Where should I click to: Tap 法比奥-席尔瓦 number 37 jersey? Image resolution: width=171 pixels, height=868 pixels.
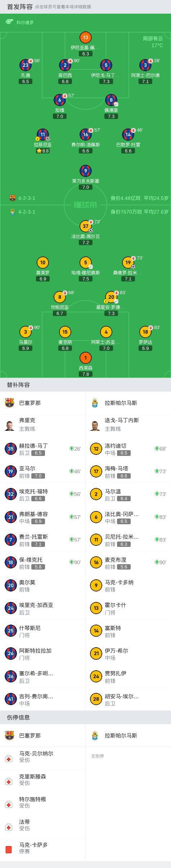click(85, 226)
